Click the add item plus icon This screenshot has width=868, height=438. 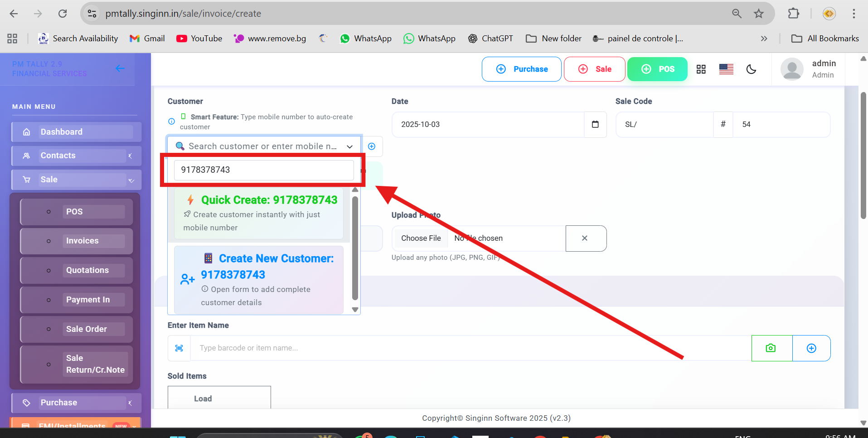pyautogui.click(x=811, y=348)
